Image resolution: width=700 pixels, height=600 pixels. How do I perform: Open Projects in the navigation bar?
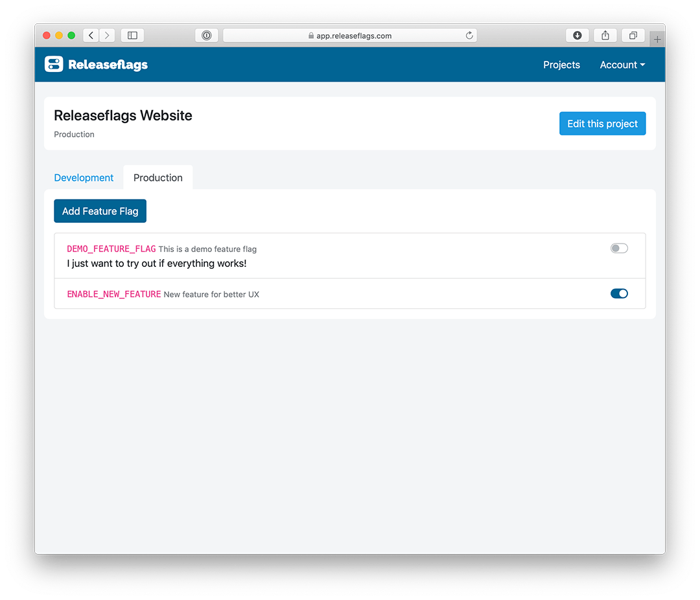[x=561, y=65]
